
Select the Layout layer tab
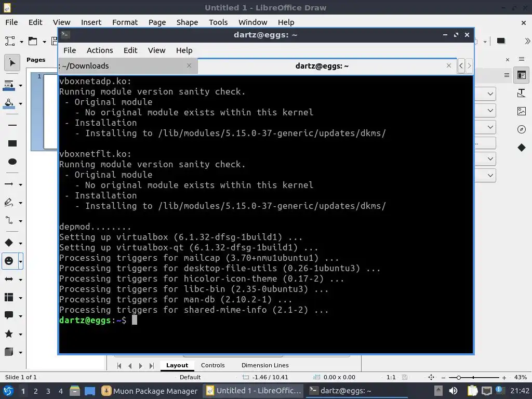pos(177,365)
